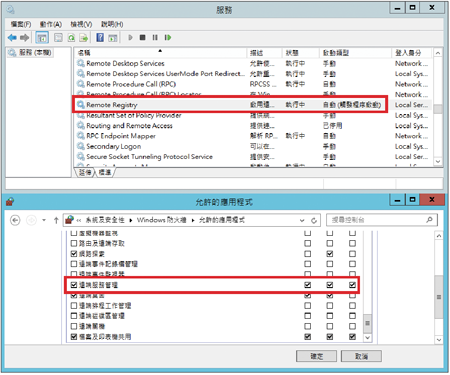Expand the arrow after 系統及安全性 breadcrumb
Image resolution: width=450 pixels, height=375 pixels.
pyautogui.click(x=130, y=220)
